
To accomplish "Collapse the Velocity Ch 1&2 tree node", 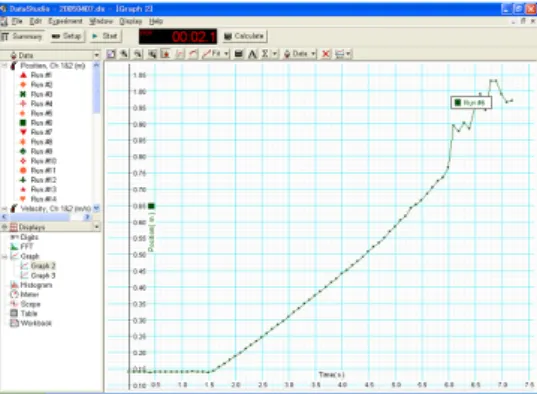I will pos(4,208).
